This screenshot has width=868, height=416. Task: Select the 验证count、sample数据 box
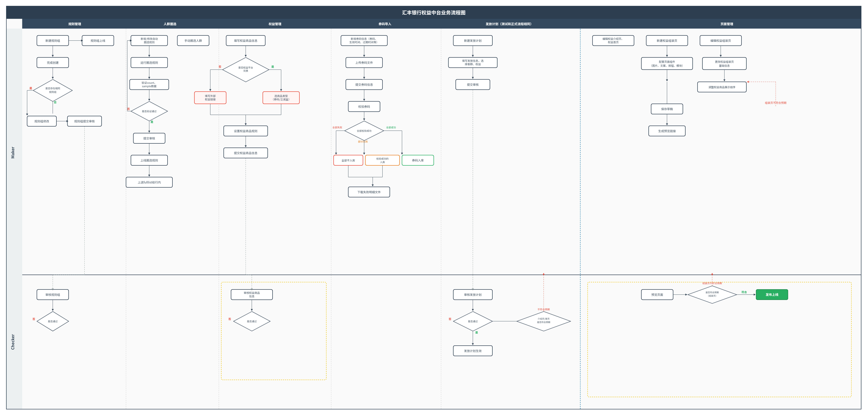click(149, 85)
